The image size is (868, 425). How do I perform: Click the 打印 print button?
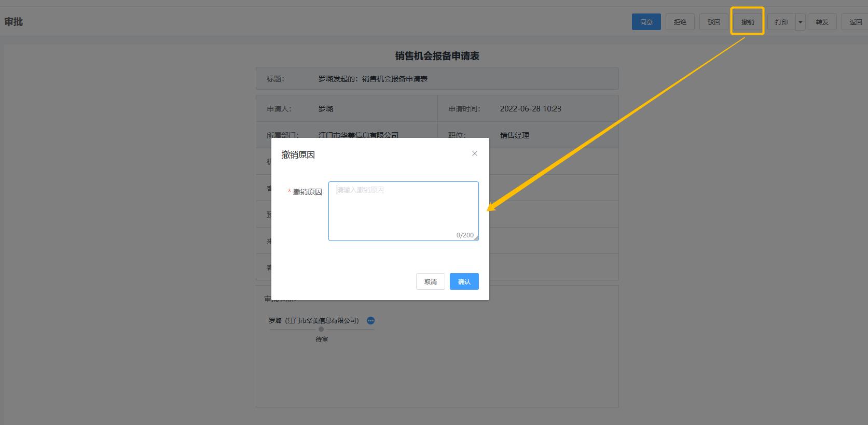coord(781,22)
